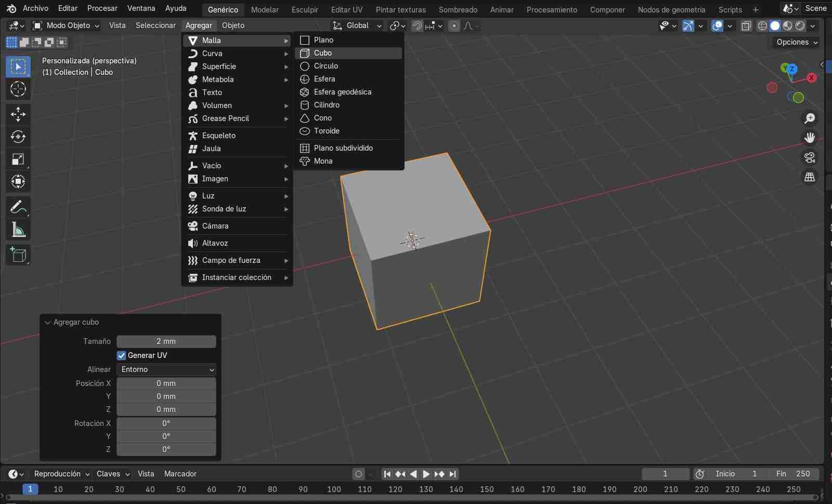Uncheck the Generar UV checkbox
832x504 pixels.
(x=121, y=355)
